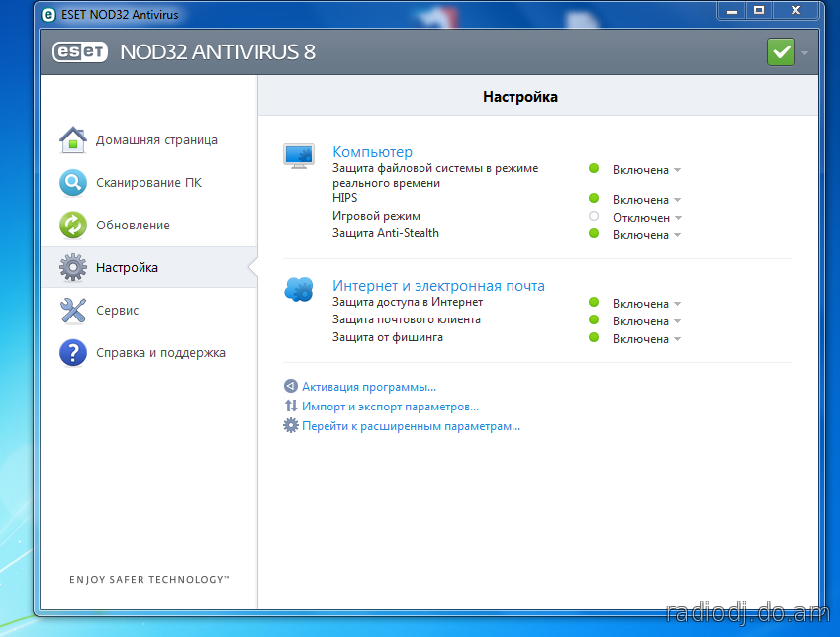Click Защита файловой системы в режиме реального времени text
Viewport: 840px width, 637px height.
[x=435, y=176]
